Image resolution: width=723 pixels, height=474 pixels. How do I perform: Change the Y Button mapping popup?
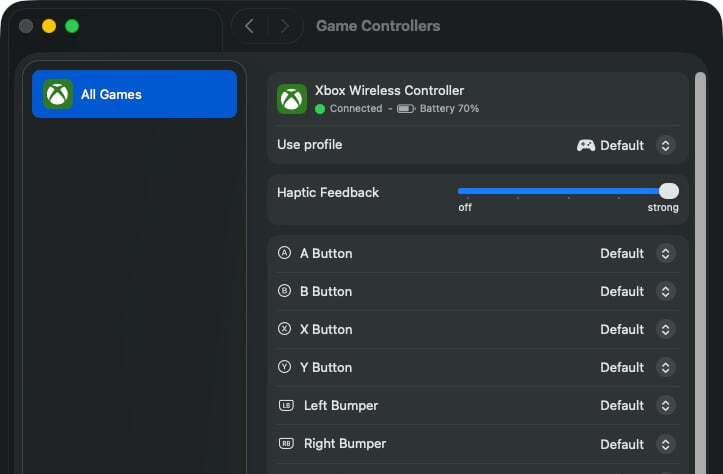(665, 367)
